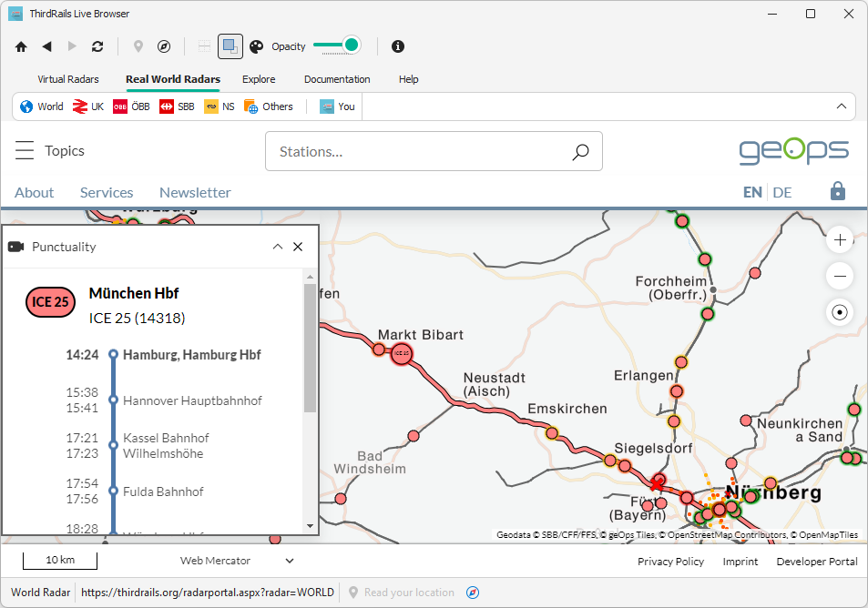This screenshot has height=608, width=868.
Task: Click the punctuality panel scrollbar thumb
Action: (310, 348)
